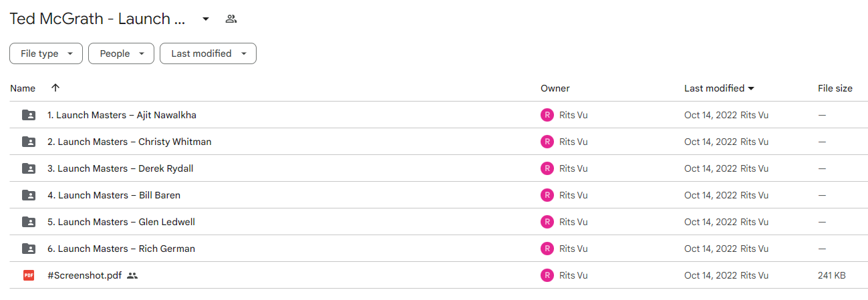The width and height of the screenshot is (868, 300).
Task: Click the shared indicator next to #Screenshot.pdf
Action: [x=132, y=275]
